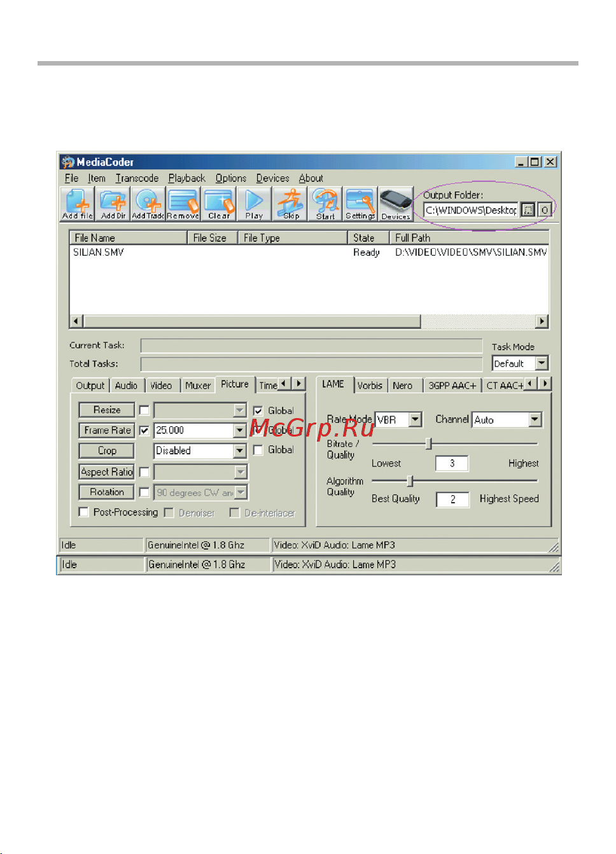This screenshot has height=854, width=616.
Task: Click the Aspect Ratio button
Action: (x=107, y=472)
